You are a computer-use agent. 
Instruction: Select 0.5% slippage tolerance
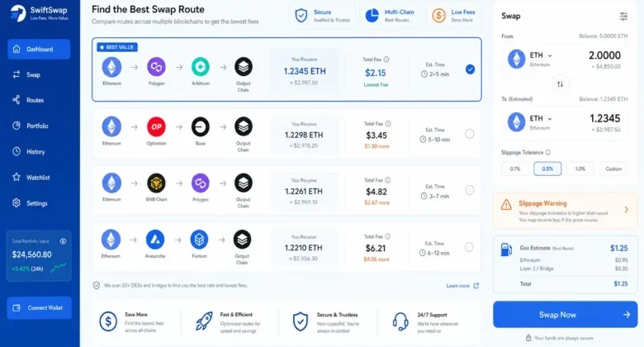tap(547, 169)
